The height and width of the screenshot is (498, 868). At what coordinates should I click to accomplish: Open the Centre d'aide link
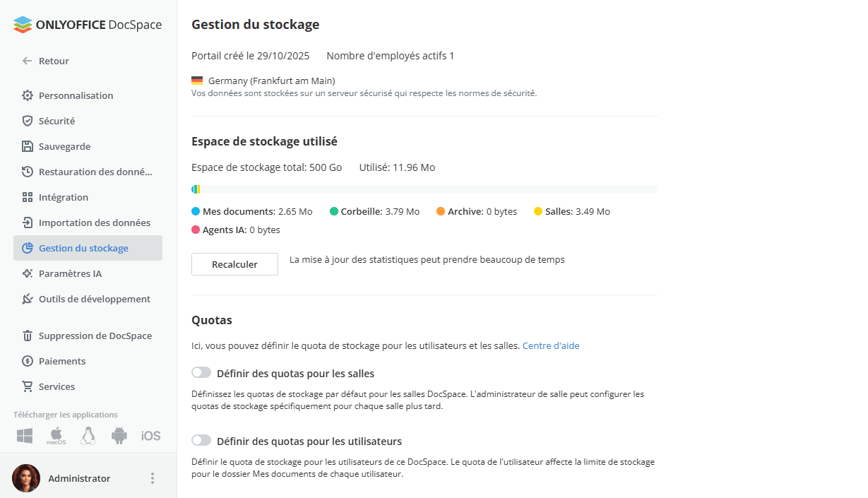pos(550,345)
